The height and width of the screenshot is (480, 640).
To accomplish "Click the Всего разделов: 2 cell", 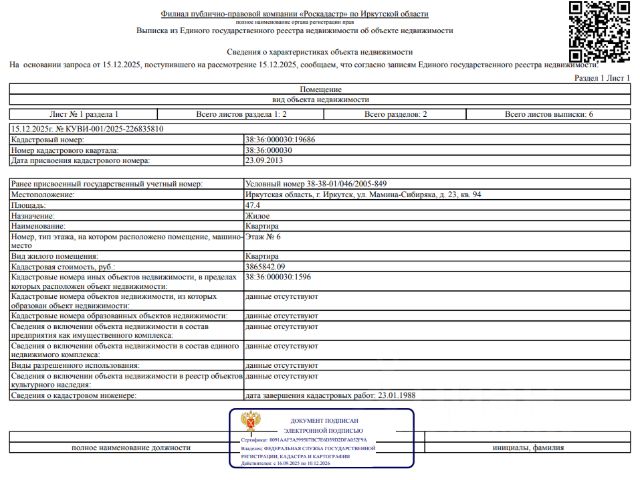I will point(395,114).
